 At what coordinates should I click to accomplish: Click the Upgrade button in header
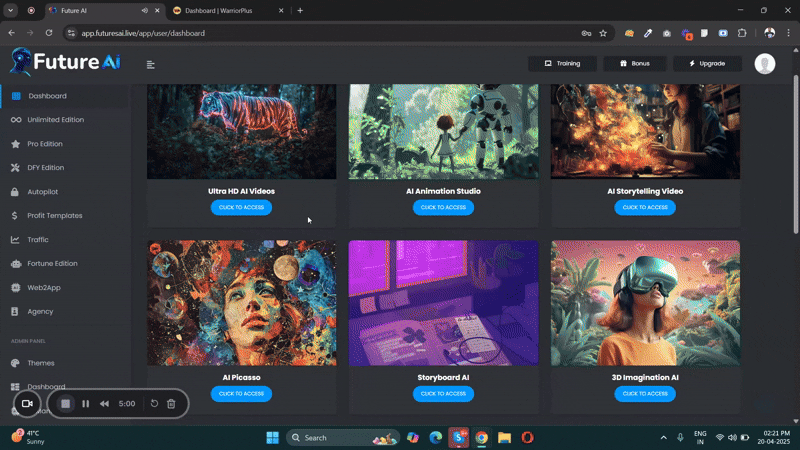pos(707,63)
